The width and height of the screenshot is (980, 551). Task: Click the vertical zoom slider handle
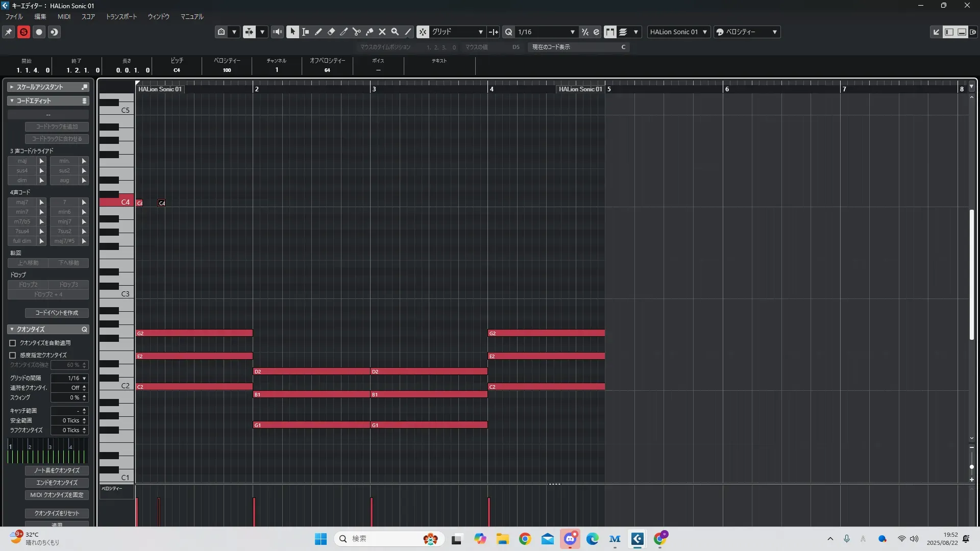[x=971, y=467]
